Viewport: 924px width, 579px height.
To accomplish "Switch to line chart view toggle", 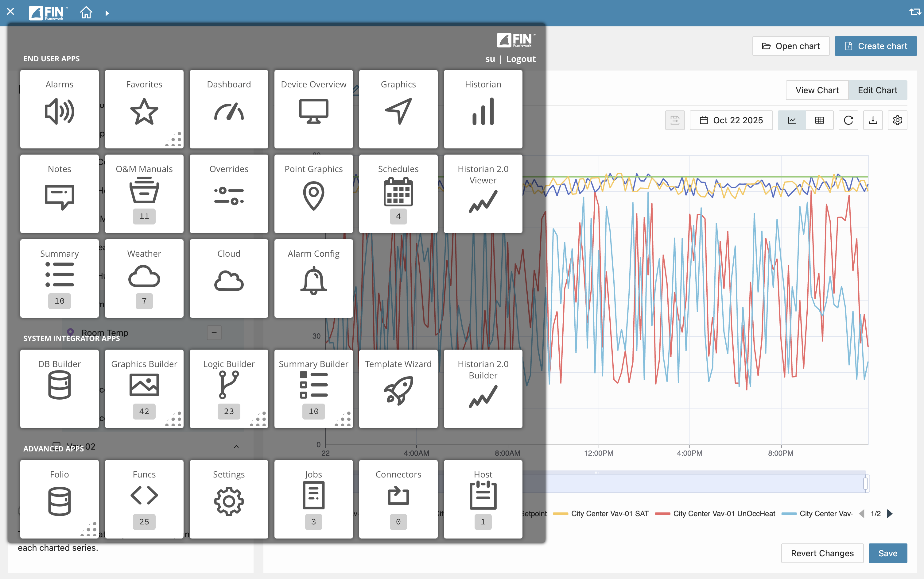I will (792, 120).
